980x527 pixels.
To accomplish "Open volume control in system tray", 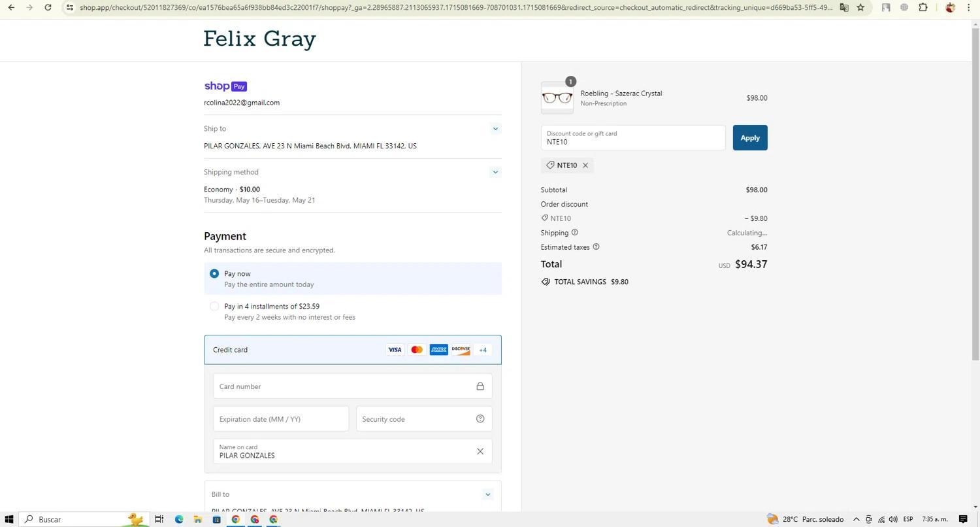I will point(893,519).
